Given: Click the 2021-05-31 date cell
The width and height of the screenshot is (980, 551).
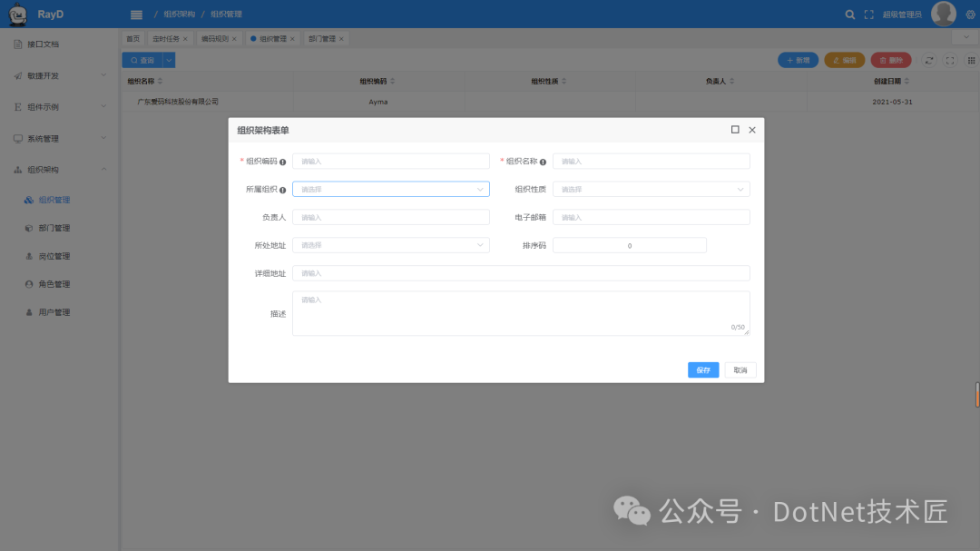Looking at the screenshot, I should 892,102.
